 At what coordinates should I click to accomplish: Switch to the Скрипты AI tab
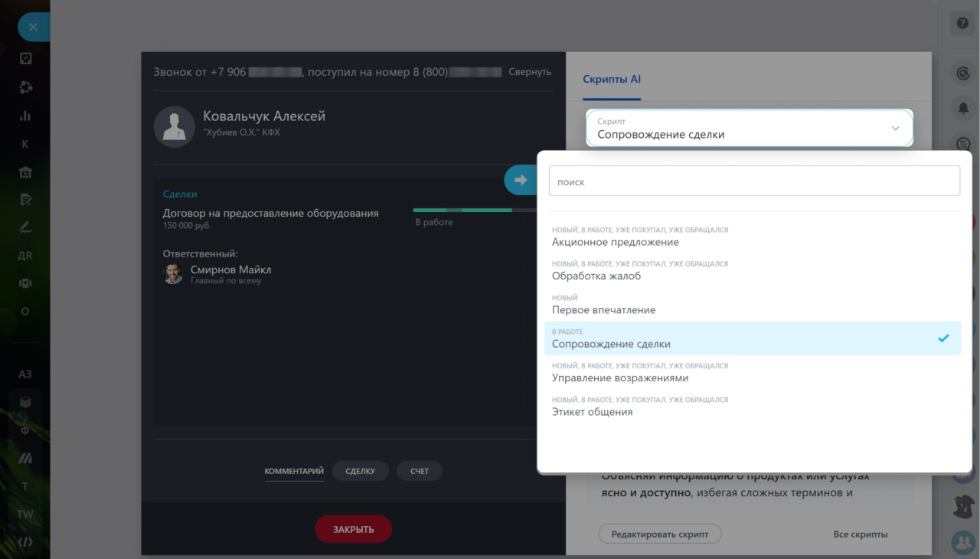pos(611,80)
